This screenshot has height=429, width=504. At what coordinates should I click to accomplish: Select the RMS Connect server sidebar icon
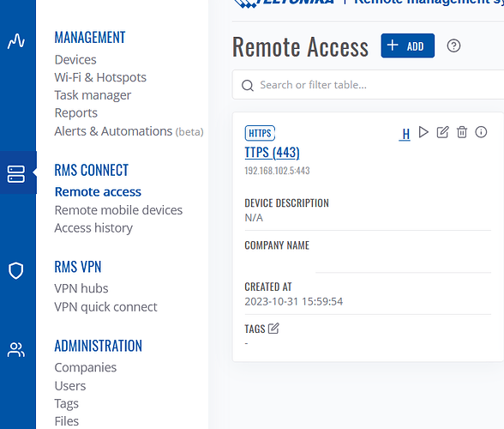[16, 174]
